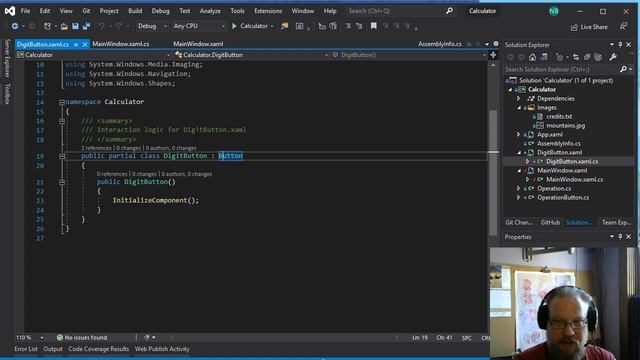Open the Debug configuration dropdown

152,26
